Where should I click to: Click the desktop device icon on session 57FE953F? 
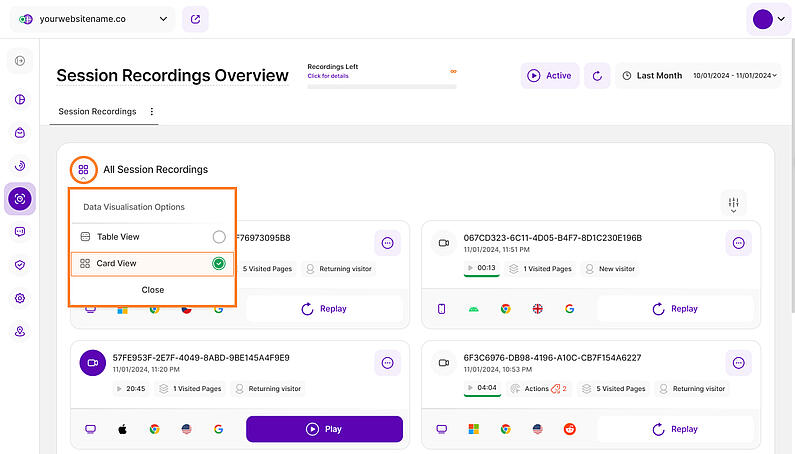[x=90, y=429]
